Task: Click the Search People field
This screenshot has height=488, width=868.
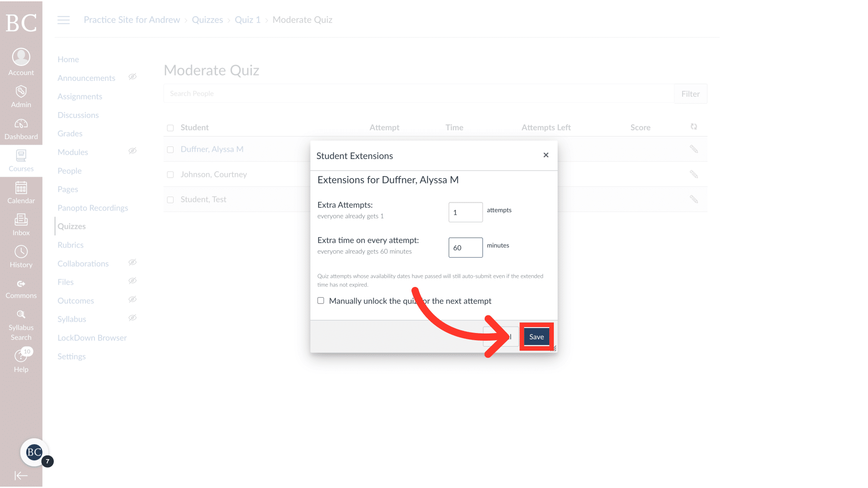Action: (x=316, y=94)
